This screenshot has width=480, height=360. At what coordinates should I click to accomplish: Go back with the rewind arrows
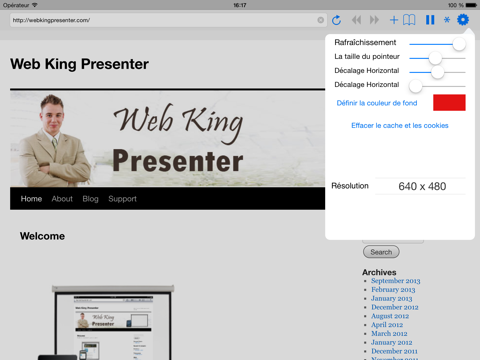[356, 20]
